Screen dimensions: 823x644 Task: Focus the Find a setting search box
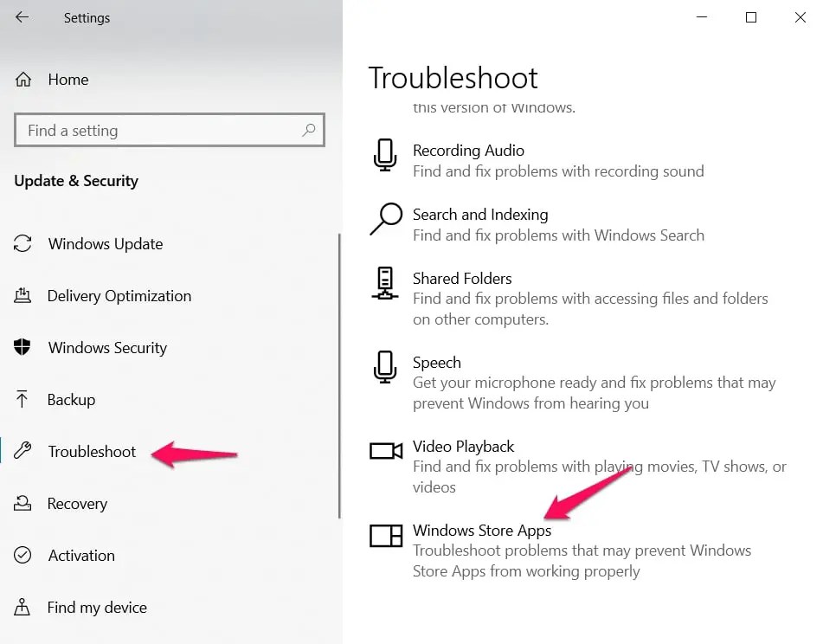169,130
